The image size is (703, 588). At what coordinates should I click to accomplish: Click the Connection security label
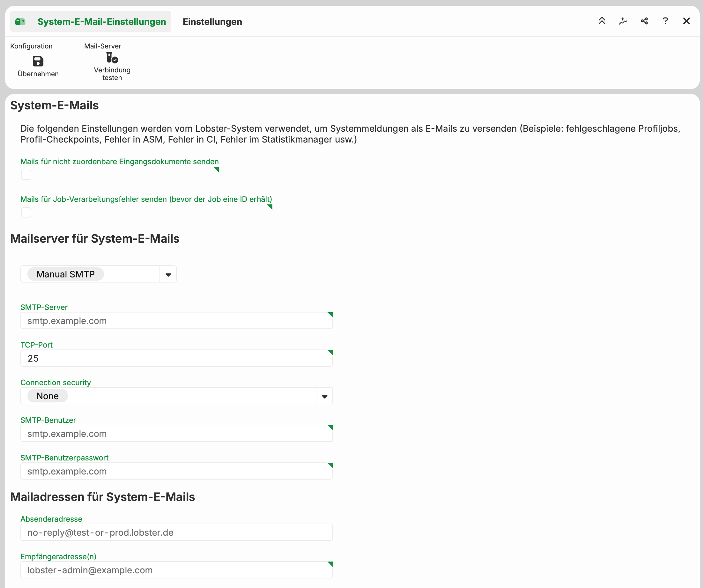56,382
